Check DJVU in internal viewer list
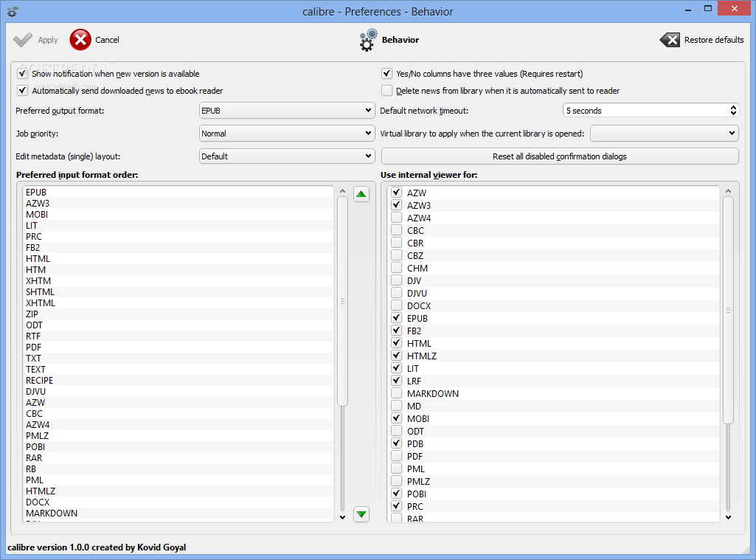756x560 pixels. tap(396, 293)
